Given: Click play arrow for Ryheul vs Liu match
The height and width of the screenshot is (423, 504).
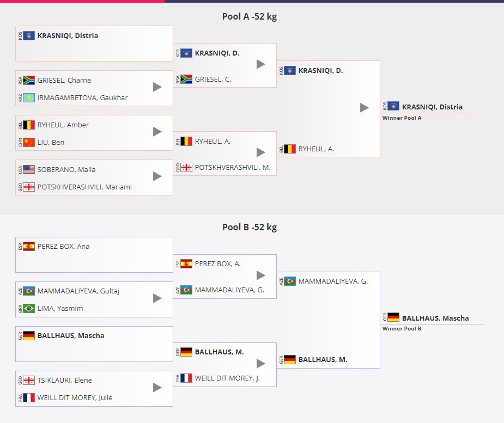Looking at the screenshot, I should point(157,132).
